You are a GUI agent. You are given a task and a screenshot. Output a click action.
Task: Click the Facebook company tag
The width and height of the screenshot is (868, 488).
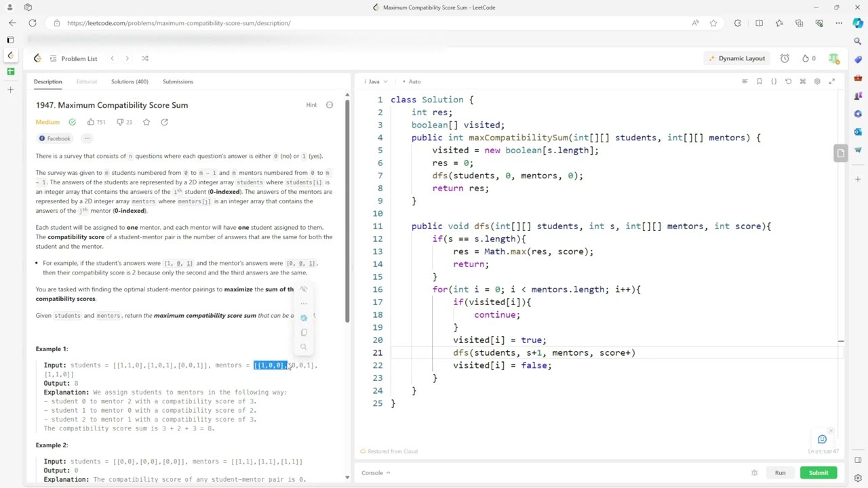point(55,138)
